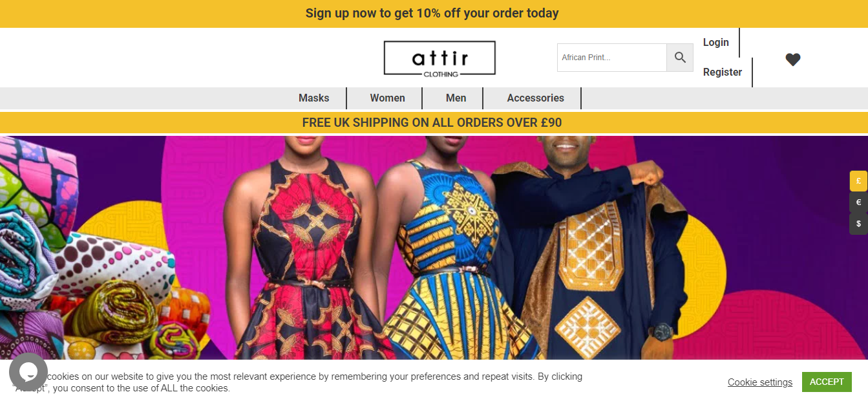This screenshot has width=868, height=403.
Task: Expand the Women category menu
Action: (387, 98)
